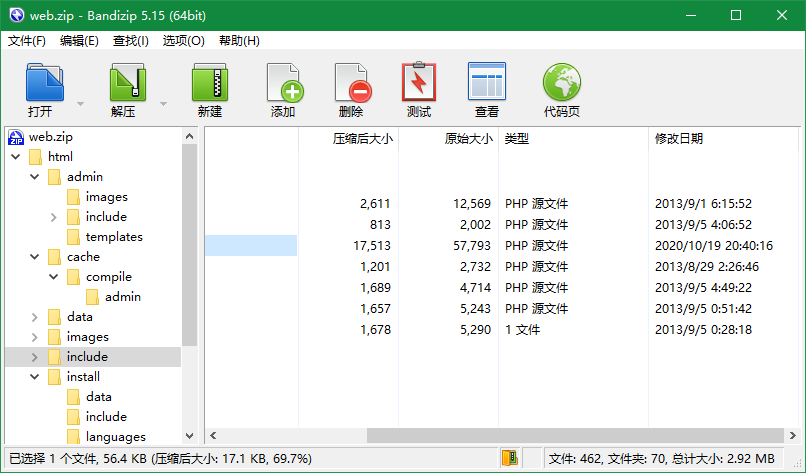Select the data folder directly under html
This screenshot has height=473, width=806.
tap(80, 317)
